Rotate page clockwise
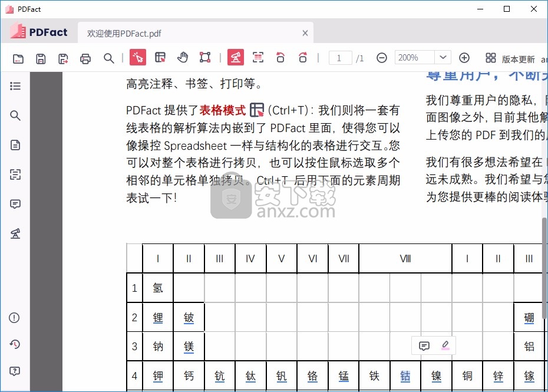Viewport: 548px width, 392px height. pos(303,57)
